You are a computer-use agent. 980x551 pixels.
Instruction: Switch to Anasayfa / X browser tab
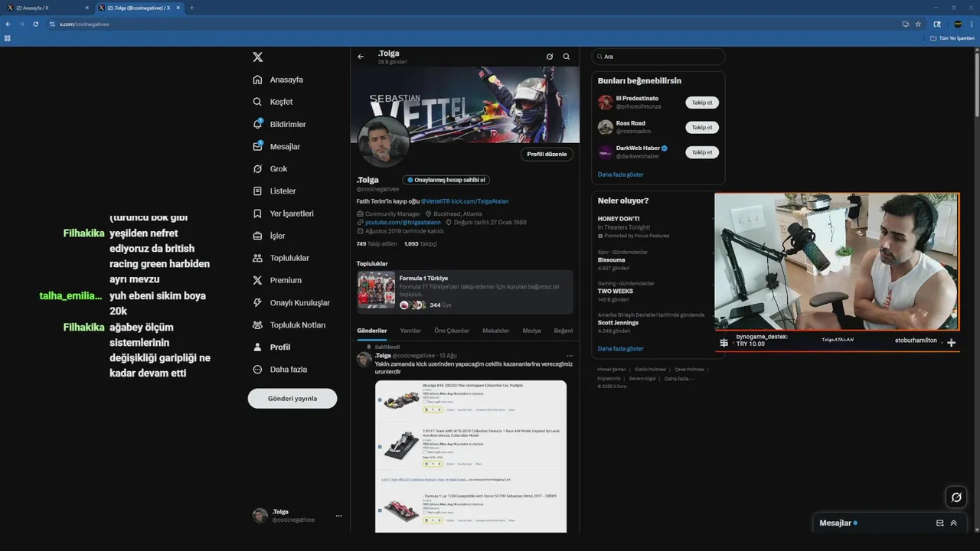pyautogui.click(x=47, y=8)
